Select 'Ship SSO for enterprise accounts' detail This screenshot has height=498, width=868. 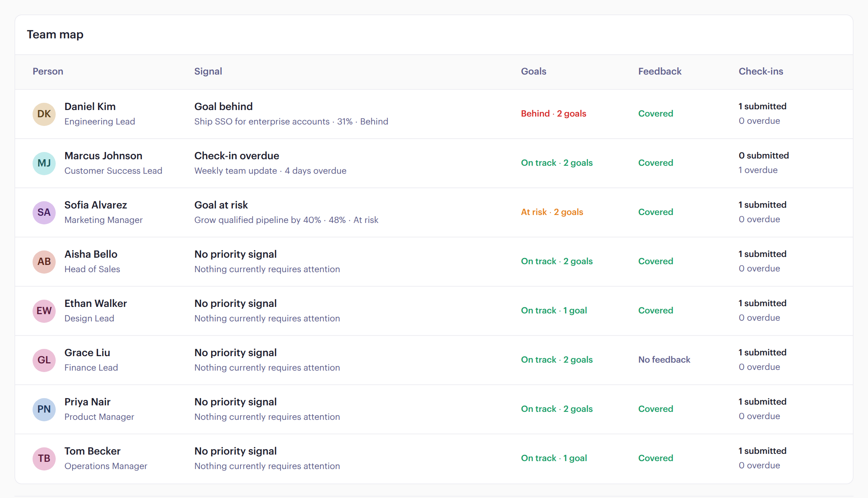point(262,122)
